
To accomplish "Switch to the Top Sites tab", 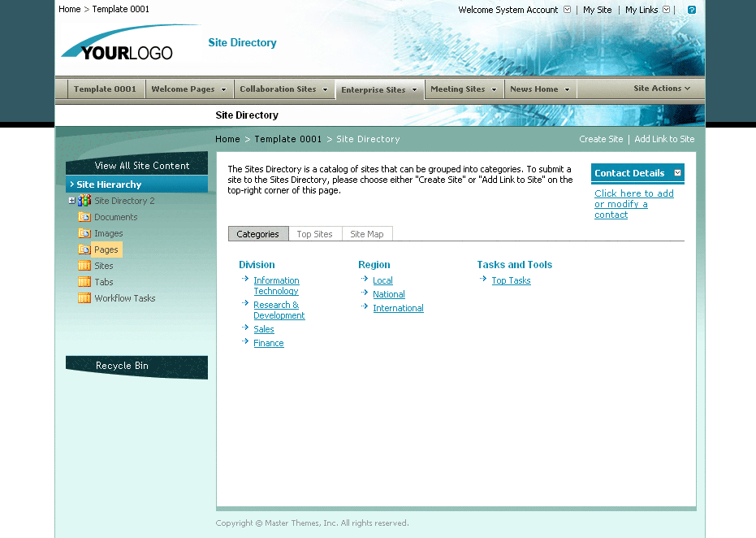I will tap(315, 233).
